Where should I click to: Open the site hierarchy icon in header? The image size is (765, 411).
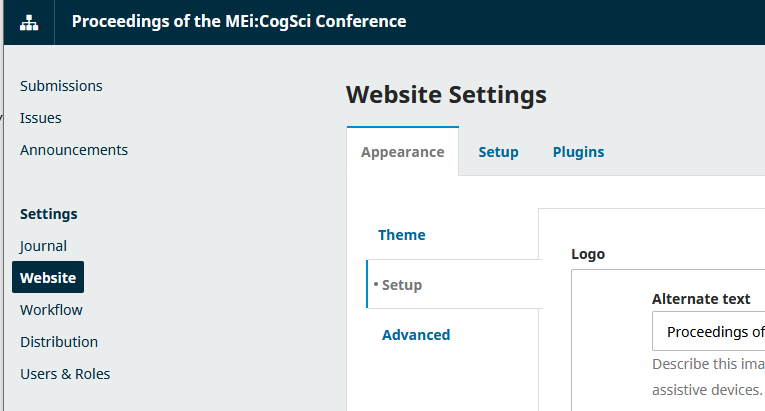click(x=29, y=22)
